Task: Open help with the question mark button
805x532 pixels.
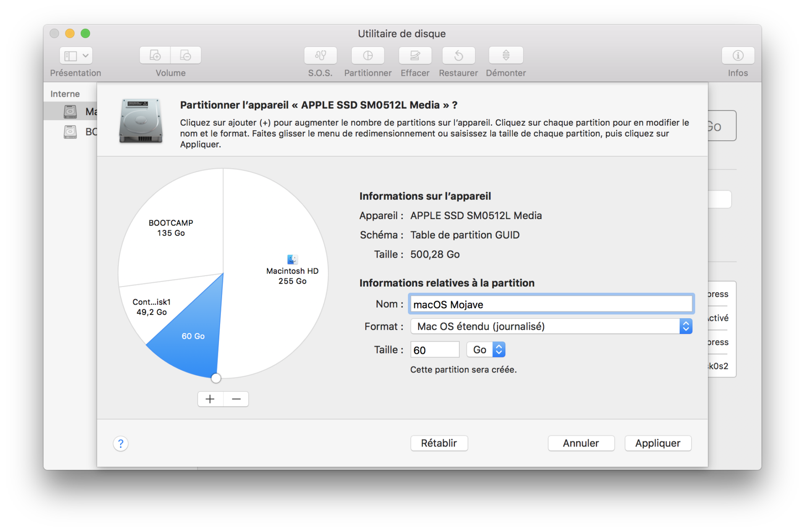Action: (121, 444)
